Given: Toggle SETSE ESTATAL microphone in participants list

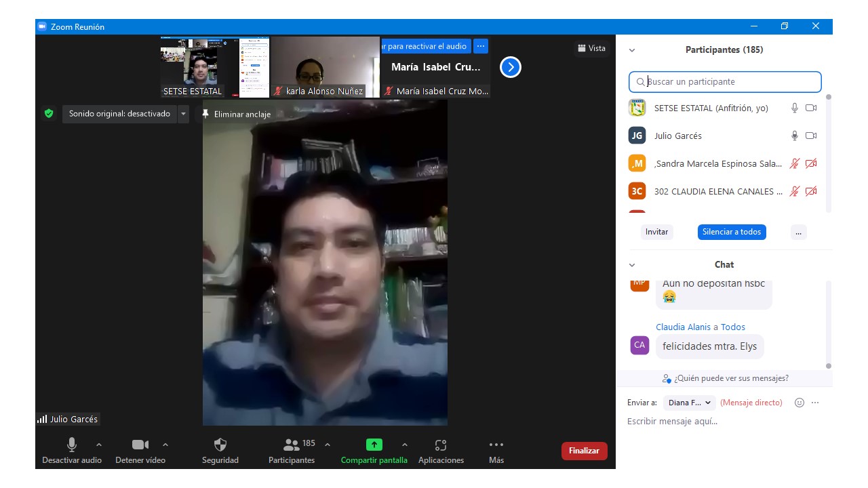Looking at the screenshot, I should click(x=795, y=108).
